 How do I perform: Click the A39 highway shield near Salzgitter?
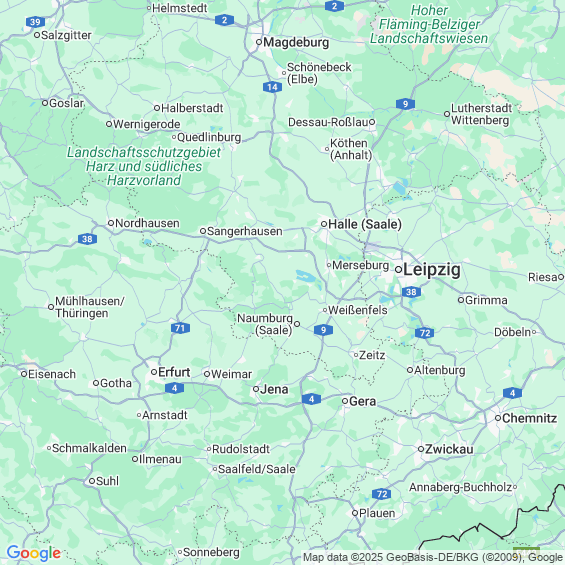pyautogui.click(x=35, y=22)
